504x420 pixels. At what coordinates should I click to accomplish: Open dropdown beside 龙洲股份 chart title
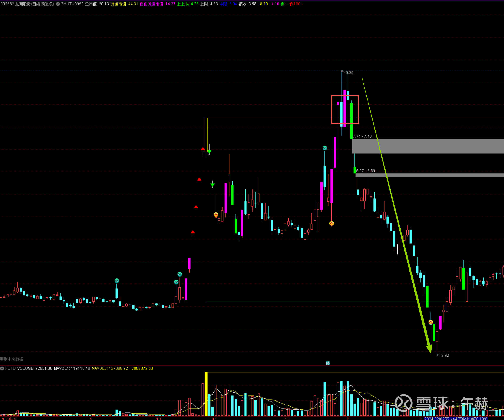tap(58, 4)
